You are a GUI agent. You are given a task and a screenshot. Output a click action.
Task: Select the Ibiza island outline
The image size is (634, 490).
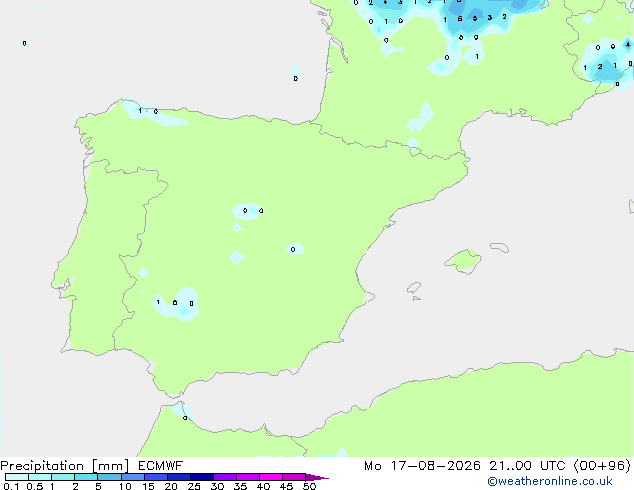[414, 288]
